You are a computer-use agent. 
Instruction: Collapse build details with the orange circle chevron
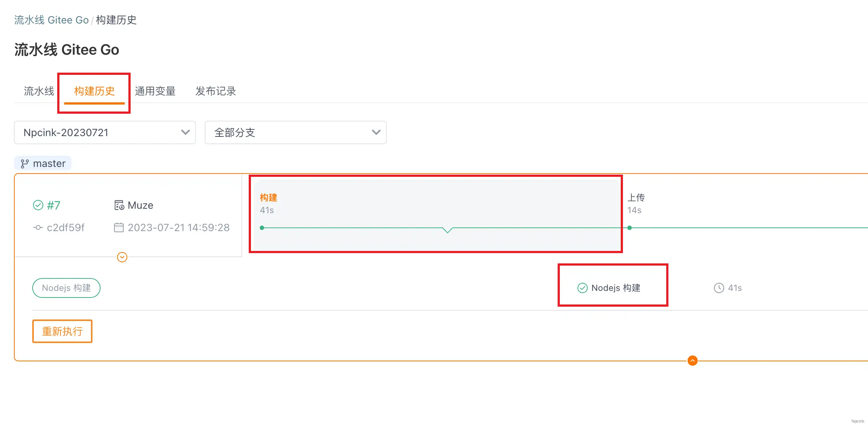pyautogui.click(x=122, y=257)
